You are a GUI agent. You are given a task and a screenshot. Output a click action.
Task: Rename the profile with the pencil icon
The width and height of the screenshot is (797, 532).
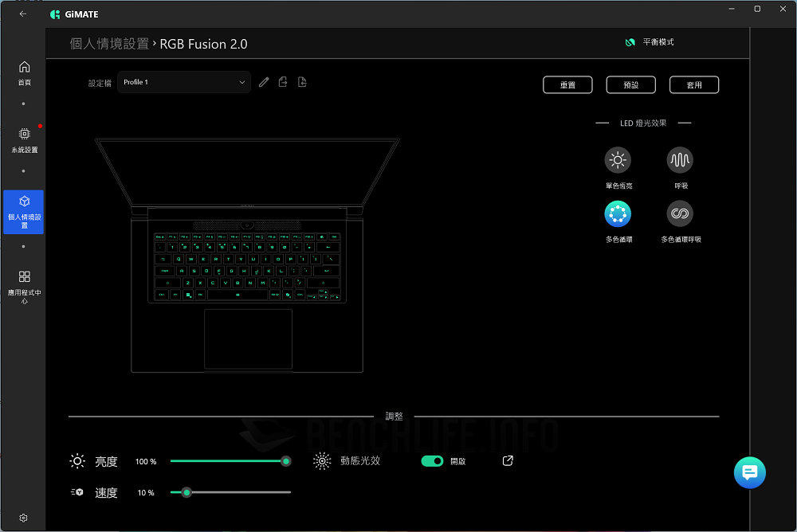point(264,82)
